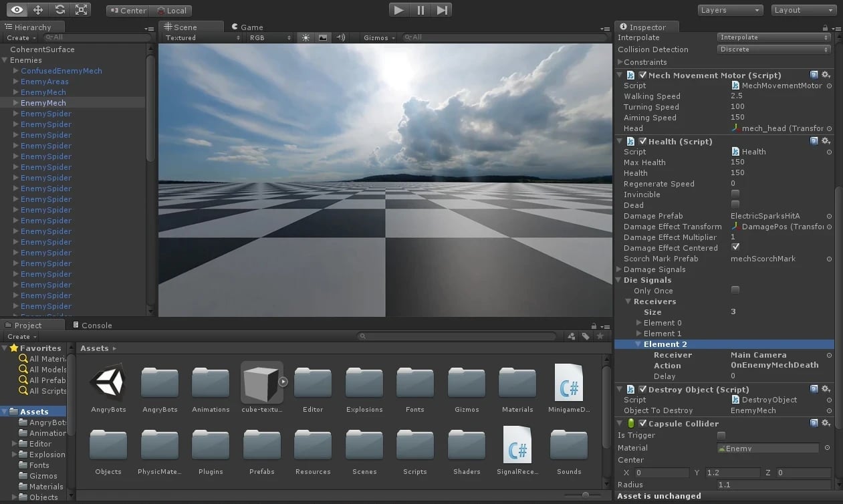Open the Mech Movement Motor gear menu

(826, 75)
